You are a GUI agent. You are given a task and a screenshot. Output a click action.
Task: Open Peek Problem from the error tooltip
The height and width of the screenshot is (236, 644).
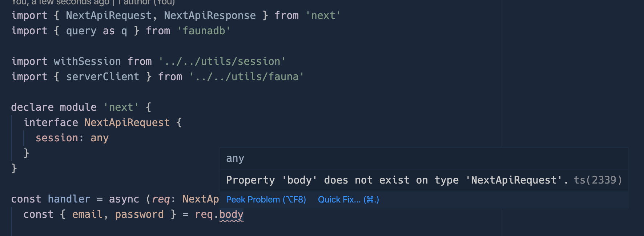point(266,200)
